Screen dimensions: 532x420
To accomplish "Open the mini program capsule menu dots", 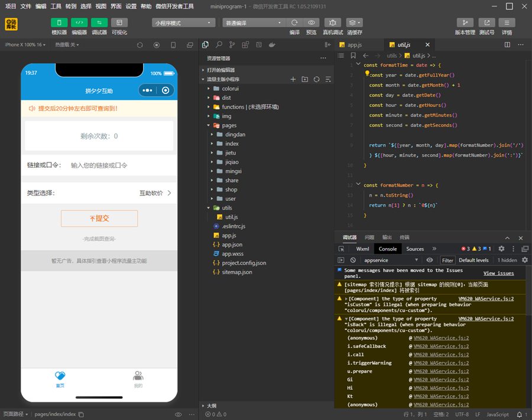I will click(x=147, y=90).
